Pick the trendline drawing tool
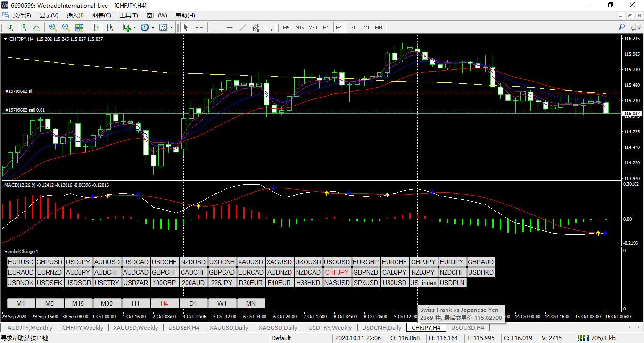 point(243,27)
